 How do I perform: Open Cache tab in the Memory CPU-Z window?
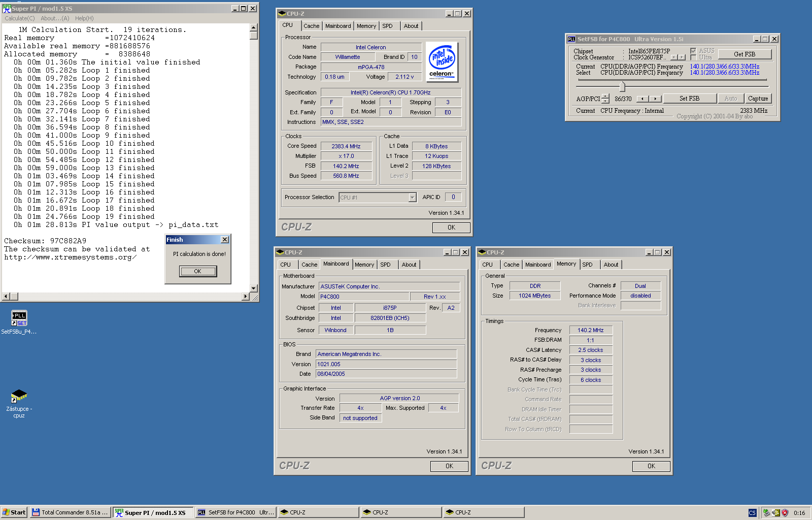click(512, 265)
